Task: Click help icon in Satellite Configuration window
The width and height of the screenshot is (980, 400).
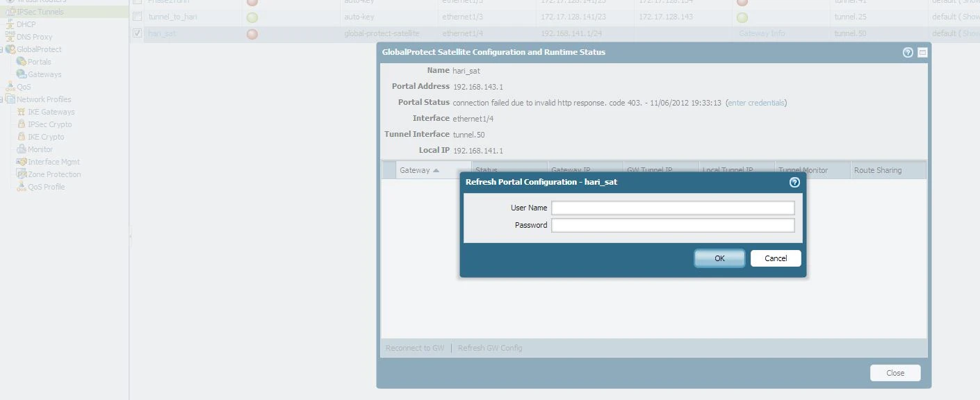Action: [908, 52]
